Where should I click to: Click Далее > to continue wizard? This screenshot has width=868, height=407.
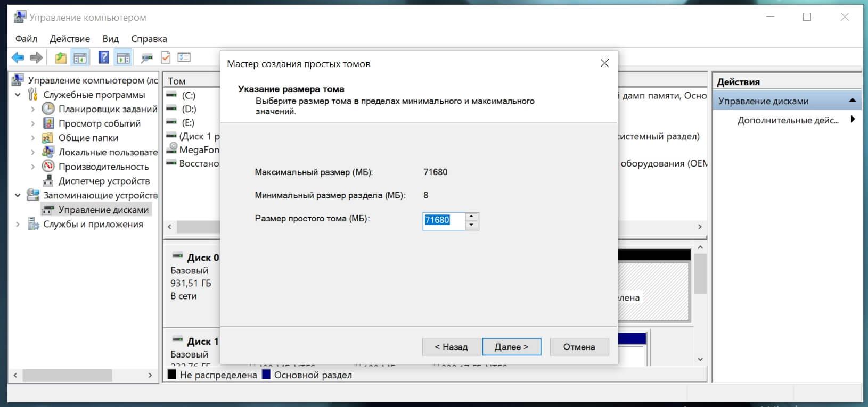512,347
